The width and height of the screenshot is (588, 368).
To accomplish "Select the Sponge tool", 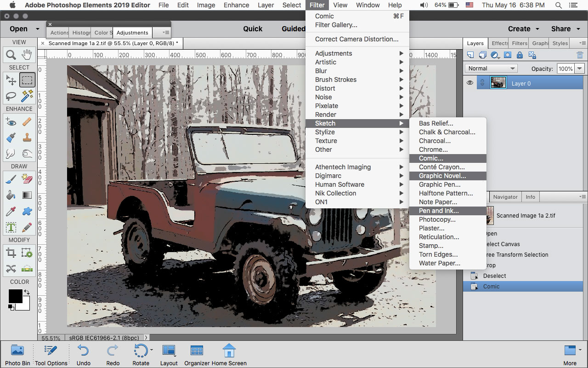I will coord(27,153).
